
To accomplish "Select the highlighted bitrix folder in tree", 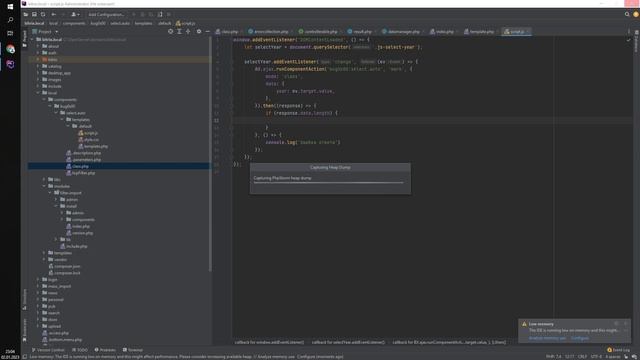I will point(118,60).
